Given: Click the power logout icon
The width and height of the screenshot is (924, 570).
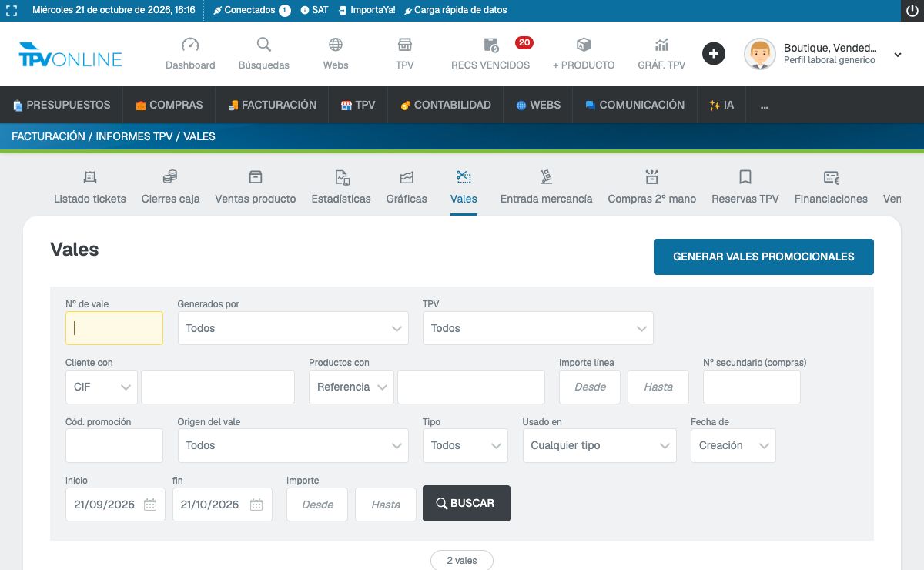Looking at the screenshot, I should [912, 11].
